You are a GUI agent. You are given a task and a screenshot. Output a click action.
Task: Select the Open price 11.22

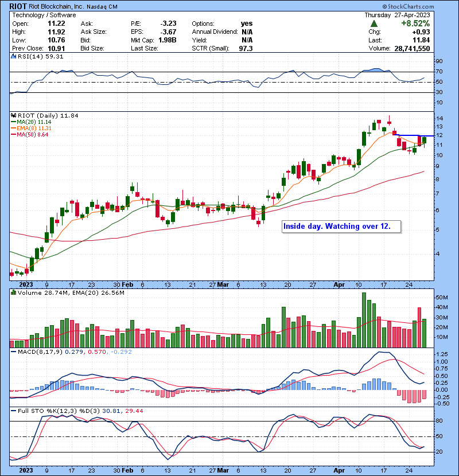pyautogui.click(x=56, y=24)
